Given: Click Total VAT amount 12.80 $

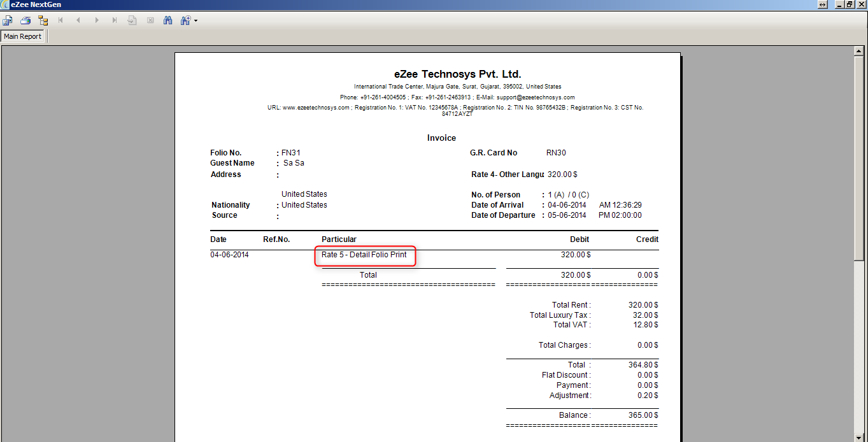Looking at the screenshot, I should pos(645,325).
